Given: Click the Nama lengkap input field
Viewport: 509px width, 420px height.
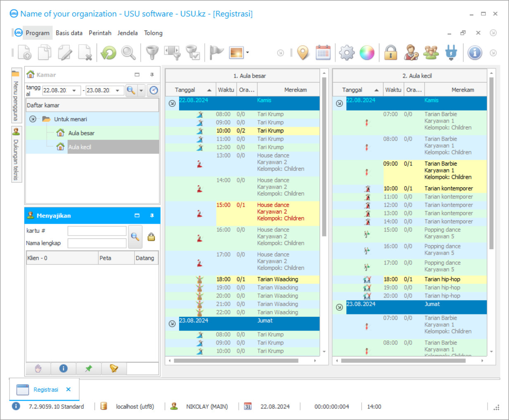Looking at the screenshot, I should click(x=97, y=243).
